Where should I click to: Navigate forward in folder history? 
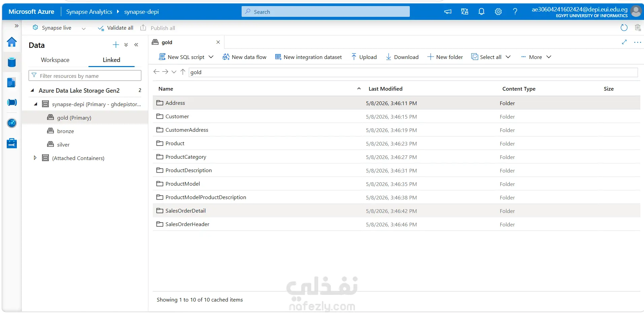(x=165, y=72)
